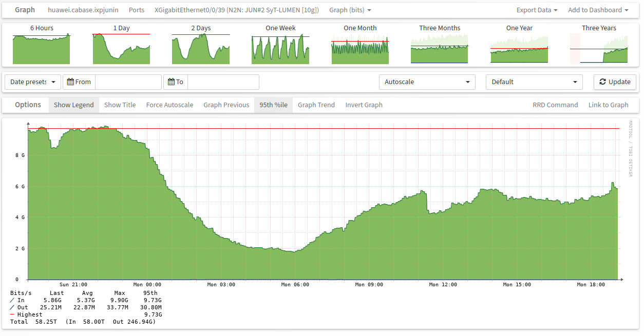Open the 6 Hours graph thumbnail
Image resolution: width=644 pixels, height=336 pixels.
point(41,48)
